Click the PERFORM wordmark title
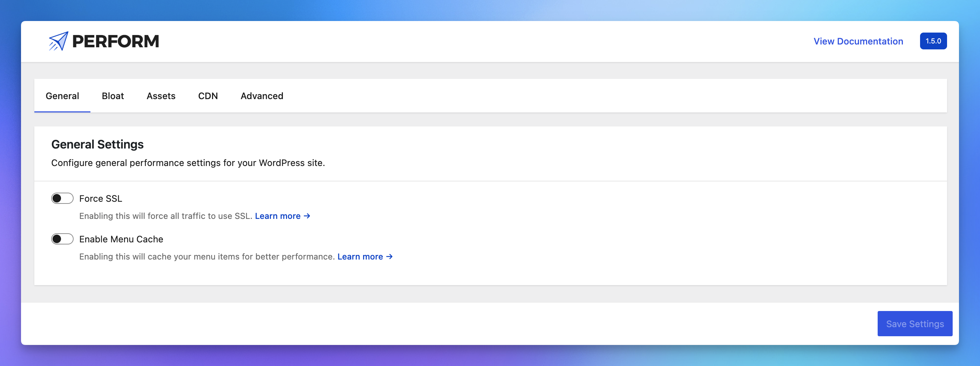 [115, 41]
